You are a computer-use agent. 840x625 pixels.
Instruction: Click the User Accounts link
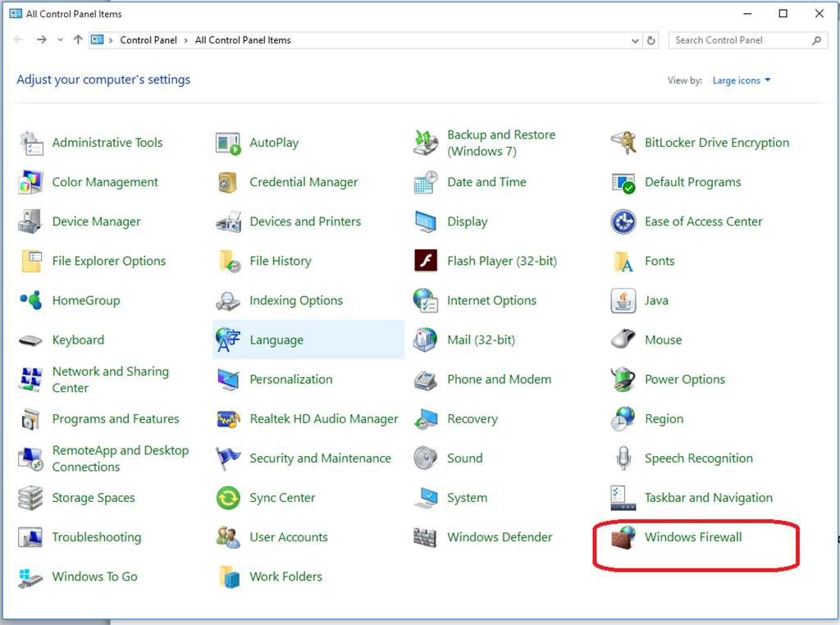pyautogui.click(x=289, y=537)
